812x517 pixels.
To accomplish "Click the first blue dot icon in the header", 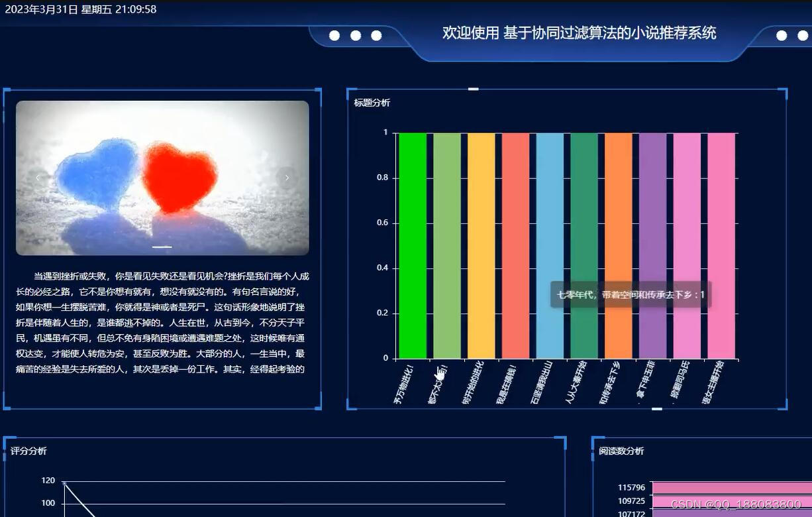I will [334, 35].
